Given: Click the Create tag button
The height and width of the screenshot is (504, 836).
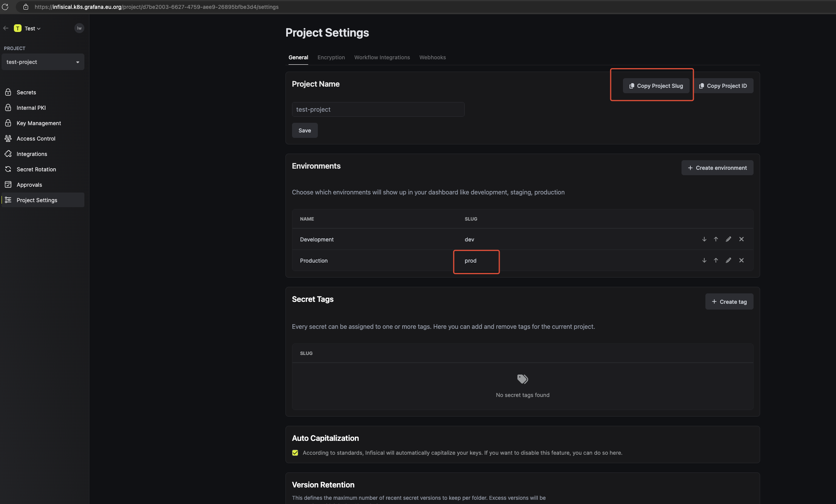Looking at the screenshot, I should pos(729,302).
